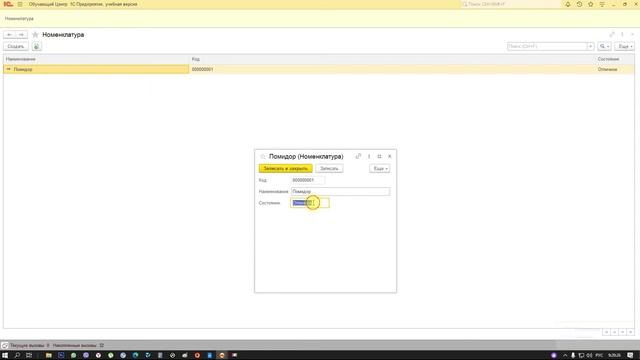Open notifications bell in title bar
640x360 pixels.
point(568,4)
